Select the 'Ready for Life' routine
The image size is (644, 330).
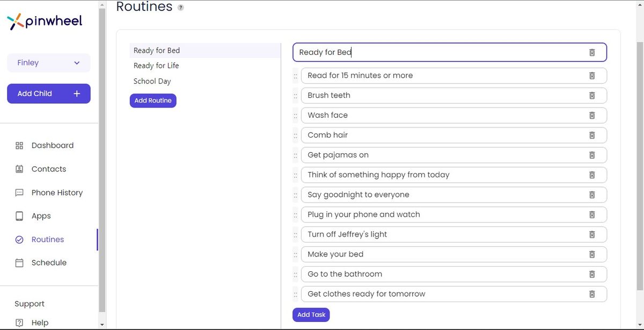[x=156, y=66]
